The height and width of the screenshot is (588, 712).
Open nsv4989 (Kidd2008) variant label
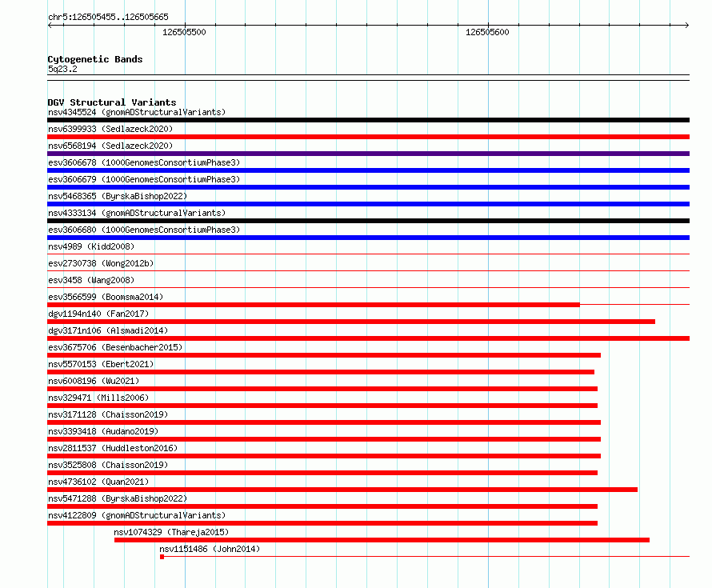tap(91, 246)
